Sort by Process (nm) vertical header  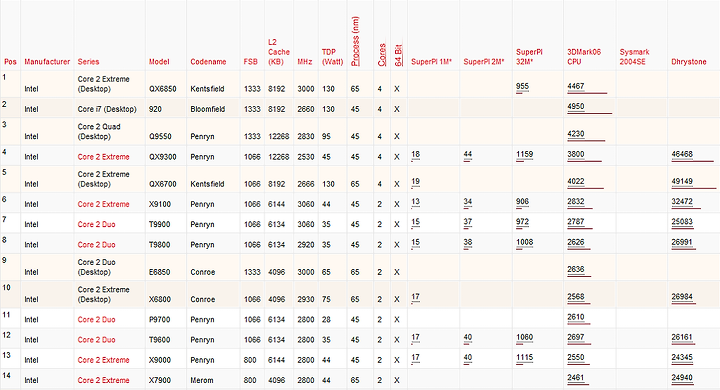[355, 41]
